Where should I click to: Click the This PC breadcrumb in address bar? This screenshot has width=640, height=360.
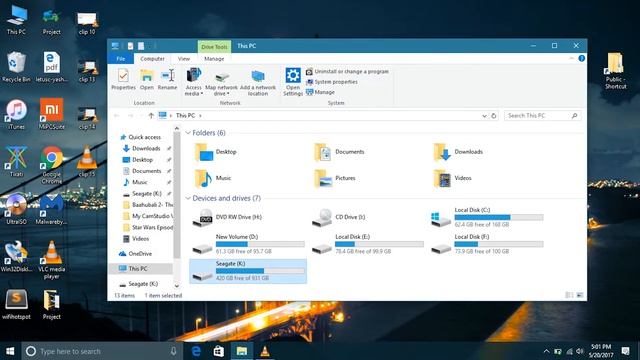pyautogui.click(x=185, y=116)
